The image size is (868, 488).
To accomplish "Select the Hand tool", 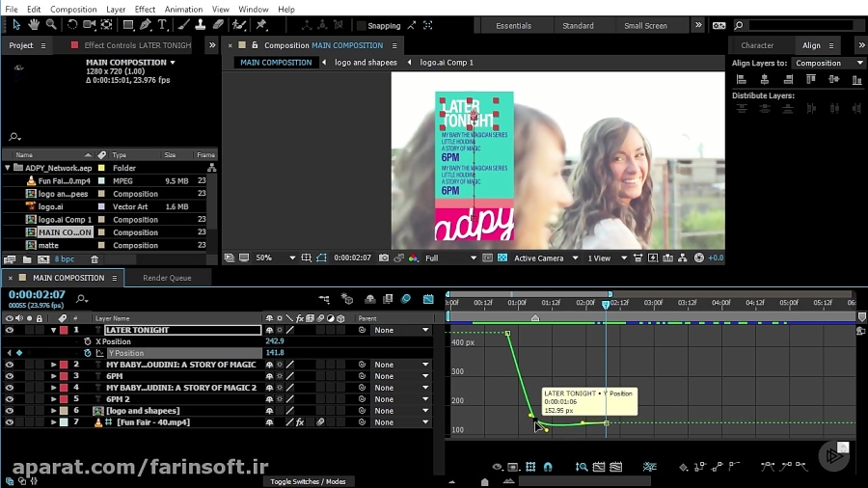I will [34, 25].
